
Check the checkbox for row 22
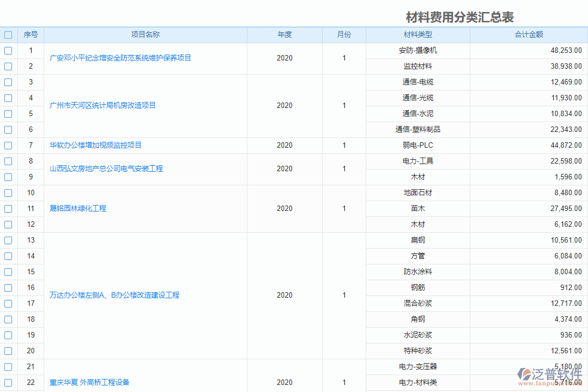8,382
